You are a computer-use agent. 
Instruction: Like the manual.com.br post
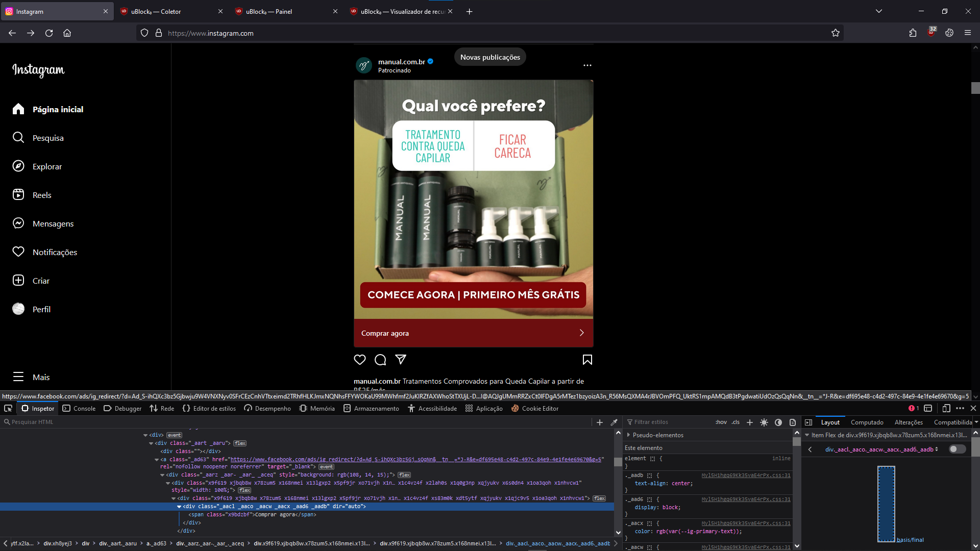pos(360,360)
